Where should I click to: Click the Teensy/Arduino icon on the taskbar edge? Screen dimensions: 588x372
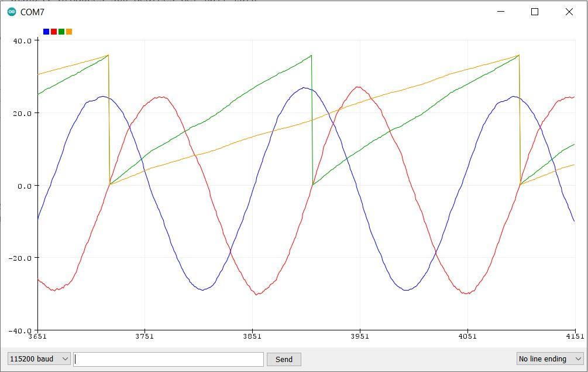click(x=12, y=11)
